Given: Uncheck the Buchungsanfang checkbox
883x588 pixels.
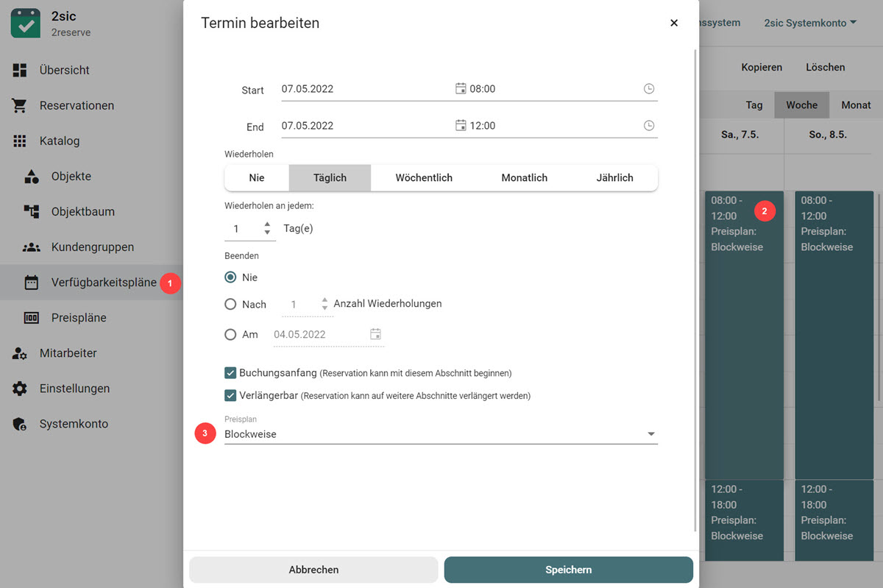Looking at the screenshot, I should pos(230,373).
